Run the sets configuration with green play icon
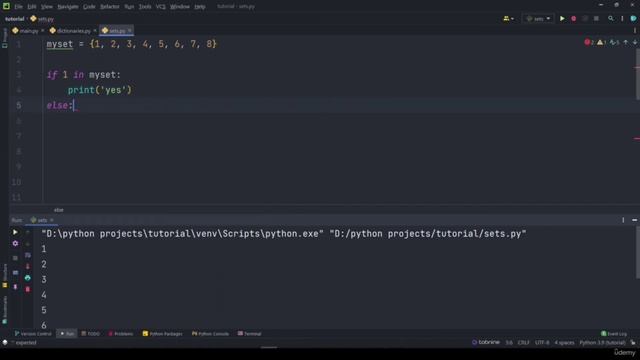The image size is (640, 360). click(x=562, y=18)
